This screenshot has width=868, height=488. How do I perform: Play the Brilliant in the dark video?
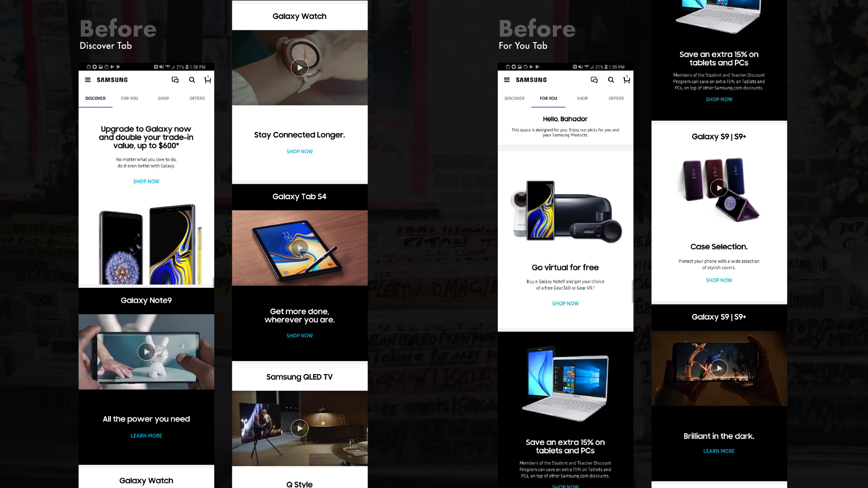point(719,368)
